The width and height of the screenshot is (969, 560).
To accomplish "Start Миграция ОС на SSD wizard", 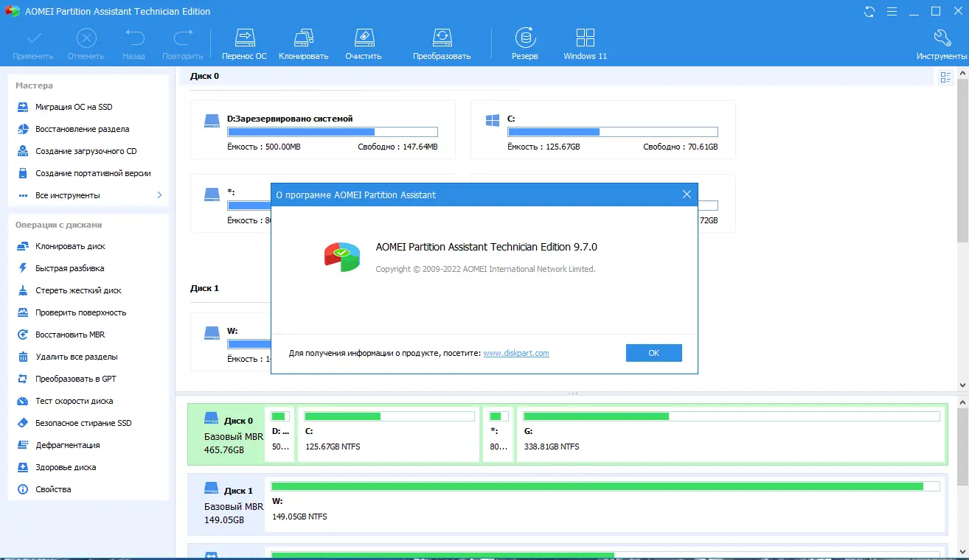I will point(74,107).
